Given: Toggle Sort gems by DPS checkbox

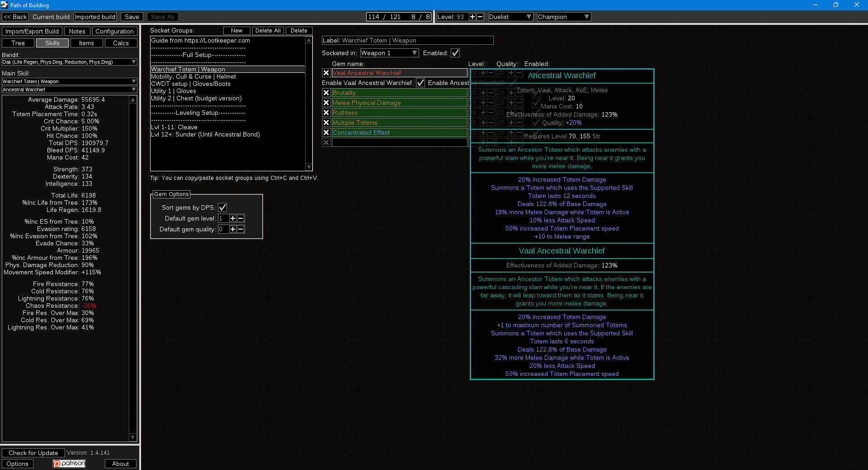Looking at the screenshot, I should pyautogui.click(x=222, y=207).
